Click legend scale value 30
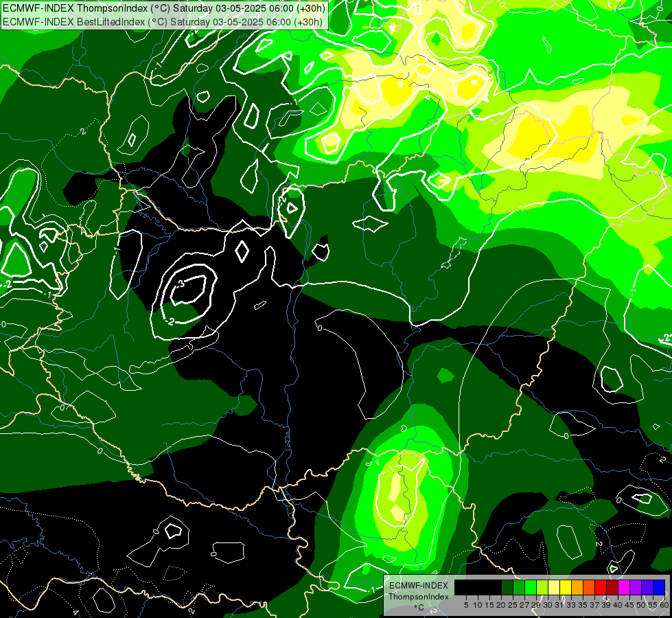672x618 pixels. coord(548,605)
